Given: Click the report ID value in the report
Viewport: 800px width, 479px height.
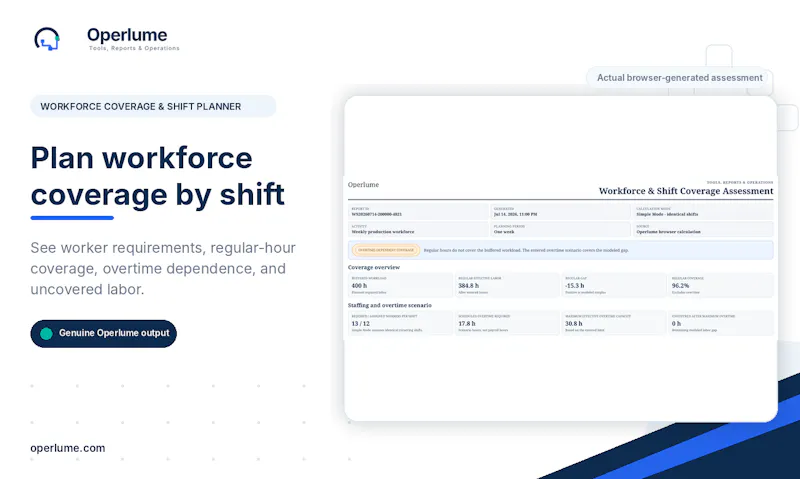Looking at the screenshot, I should 377,214.
